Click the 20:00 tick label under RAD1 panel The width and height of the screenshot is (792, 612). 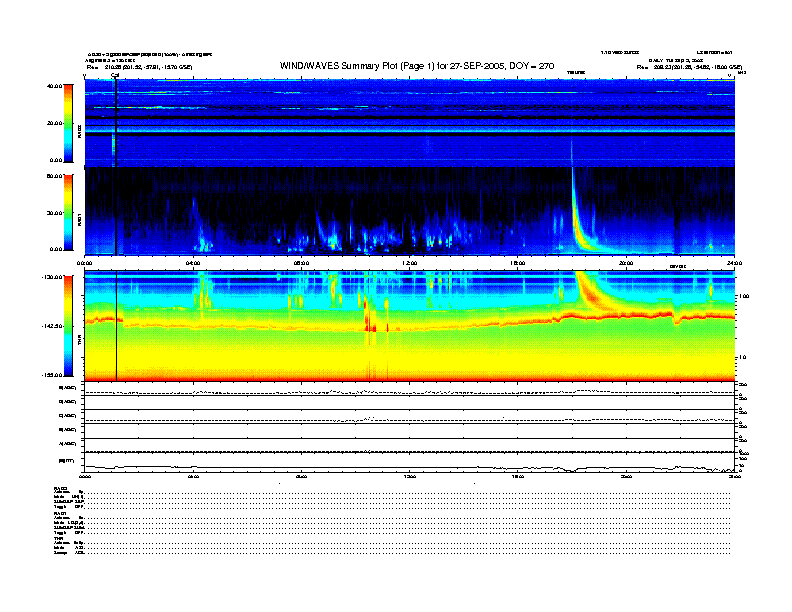tap(626, 263)
